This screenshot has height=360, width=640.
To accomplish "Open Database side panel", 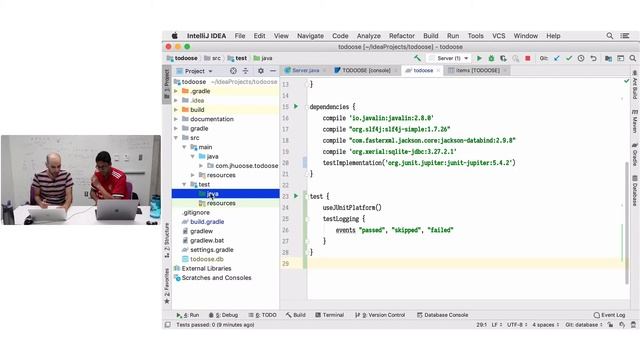I will (x=635, y=190).
